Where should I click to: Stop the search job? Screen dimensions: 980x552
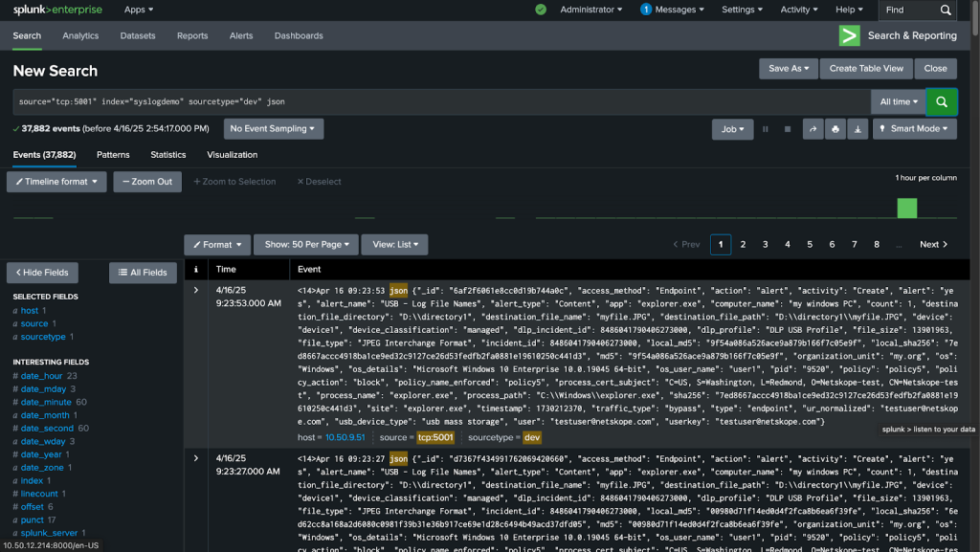pyautogui.click(x=788, y=129)
